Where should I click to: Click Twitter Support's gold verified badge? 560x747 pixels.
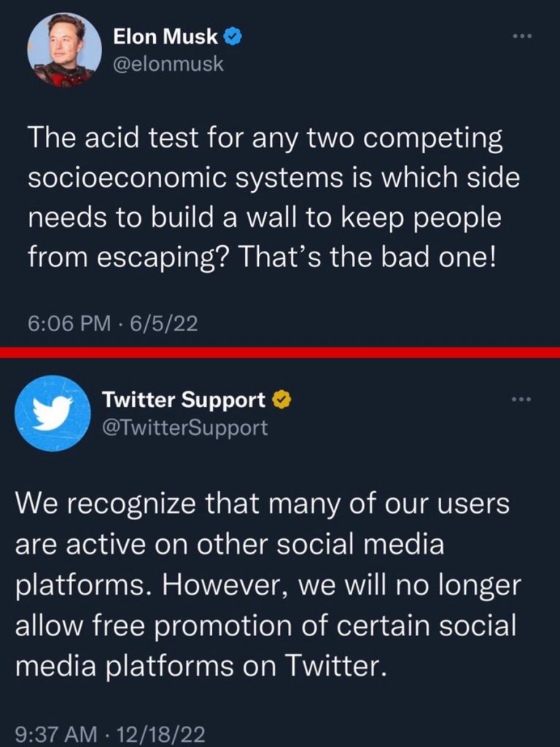point(281,399)
